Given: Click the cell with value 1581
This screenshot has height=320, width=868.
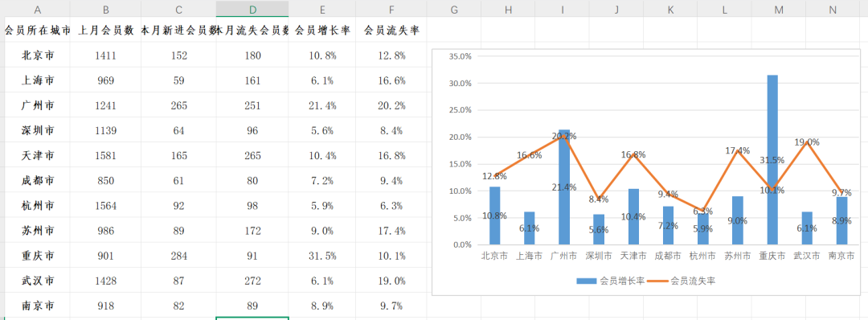Looking at the screenshot, I should 106,155.
